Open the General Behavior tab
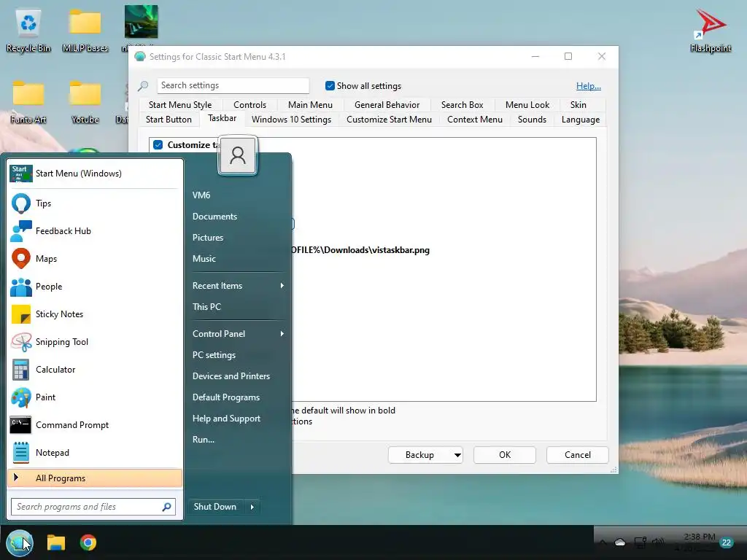 tap(387, 105)
